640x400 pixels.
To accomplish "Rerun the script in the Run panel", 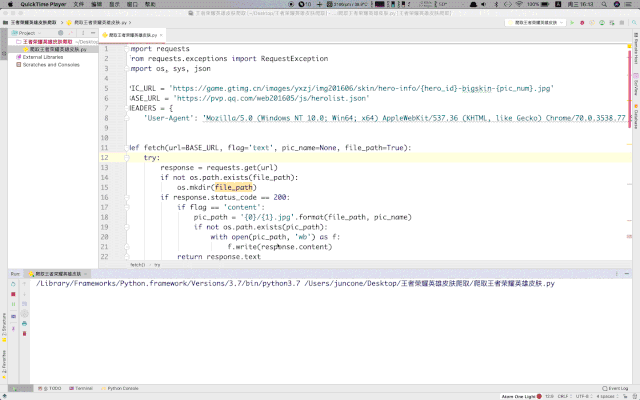I will [x=13, y=284].
